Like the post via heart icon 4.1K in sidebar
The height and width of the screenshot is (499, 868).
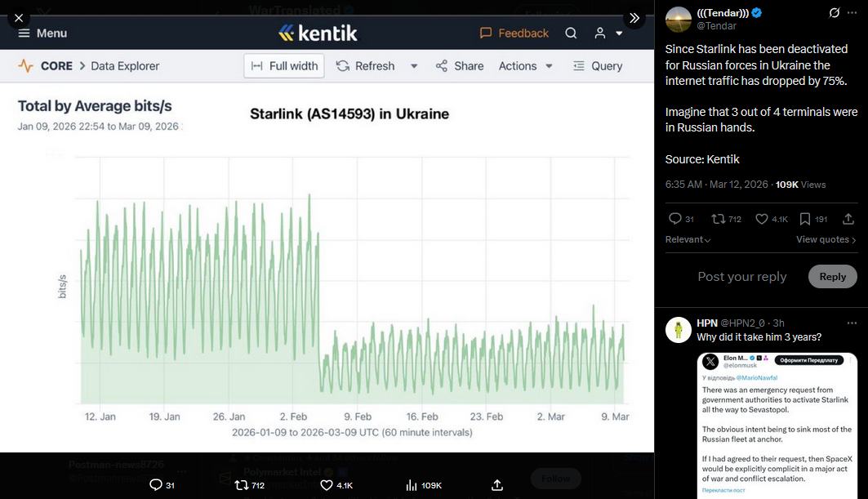[x=762, y=219]
